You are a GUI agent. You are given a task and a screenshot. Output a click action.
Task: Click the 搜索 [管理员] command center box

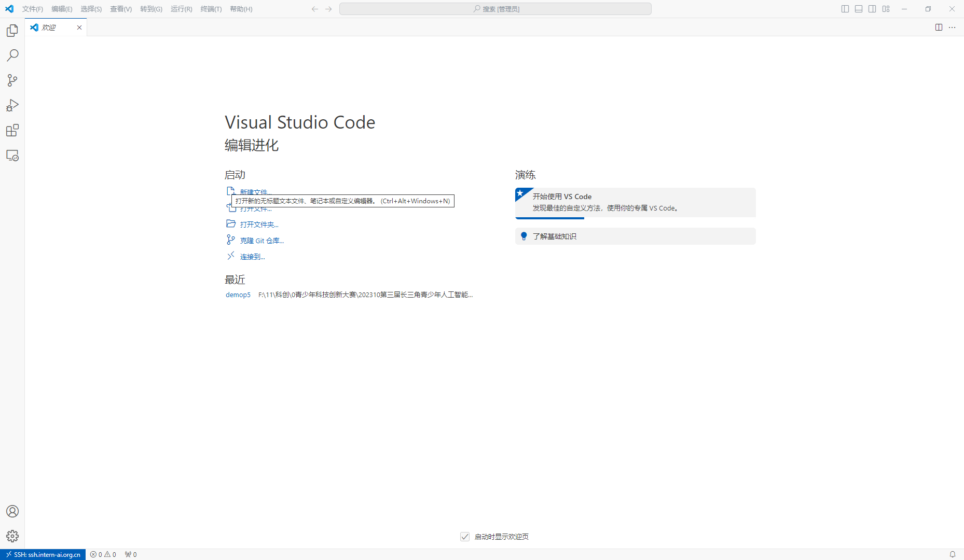[495, 9]
